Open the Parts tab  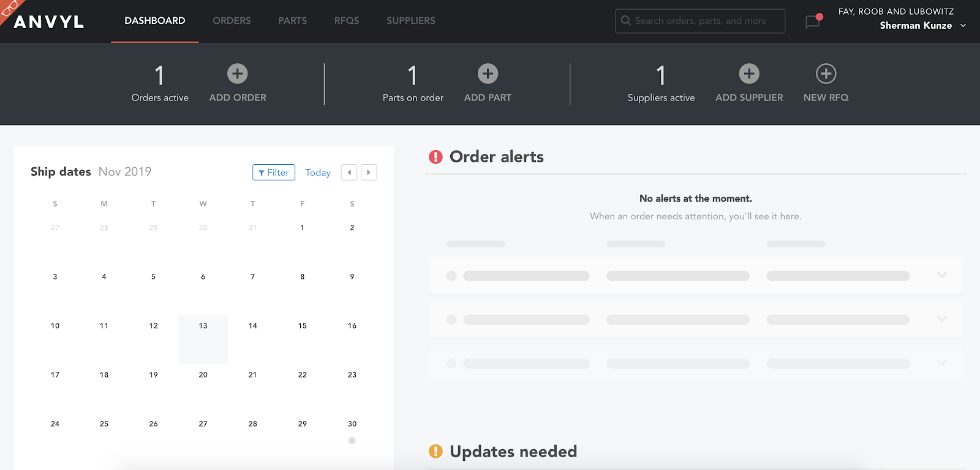pos(293,21)
